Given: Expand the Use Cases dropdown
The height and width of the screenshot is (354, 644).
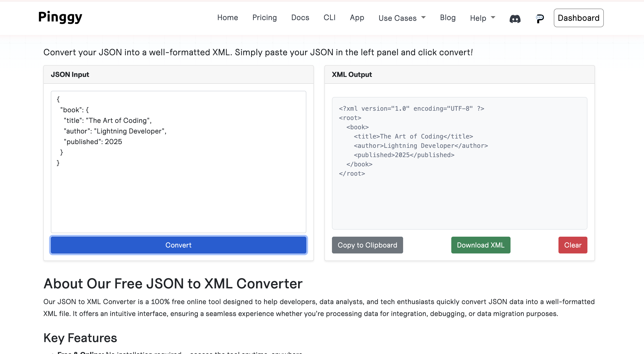Looking at the screenshot, I should click(x=402, y=18).
